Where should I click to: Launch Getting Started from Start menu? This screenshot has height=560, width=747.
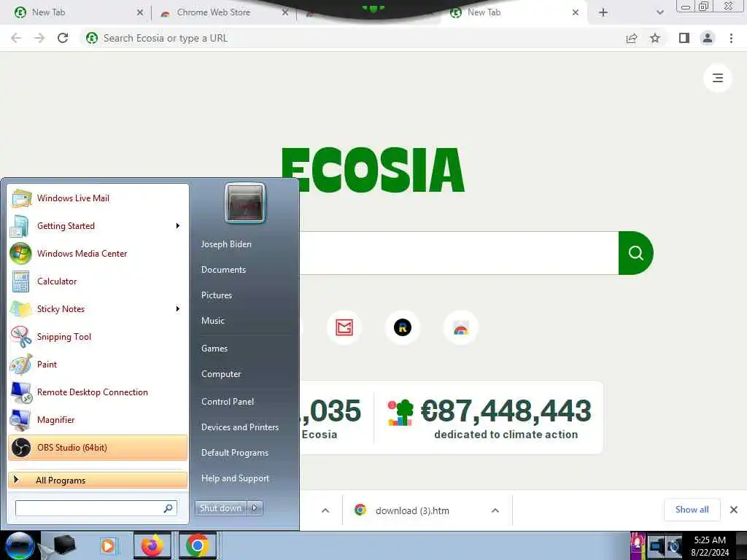coord(98,226)
